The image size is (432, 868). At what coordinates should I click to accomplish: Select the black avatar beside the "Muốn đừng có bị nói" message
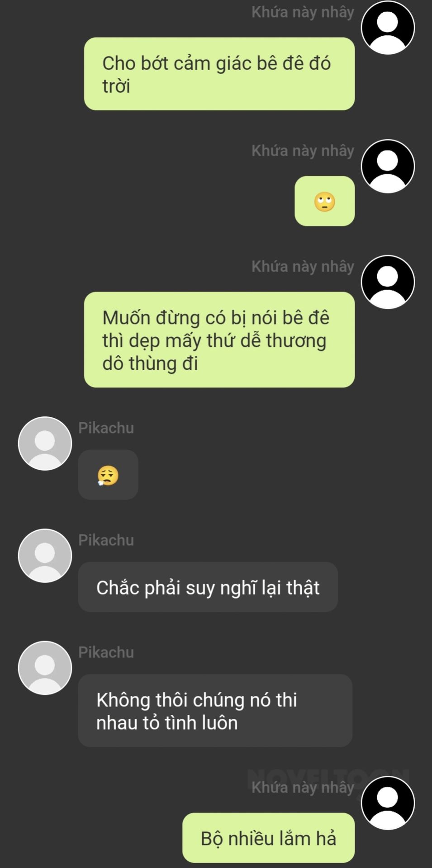point(388,282)
